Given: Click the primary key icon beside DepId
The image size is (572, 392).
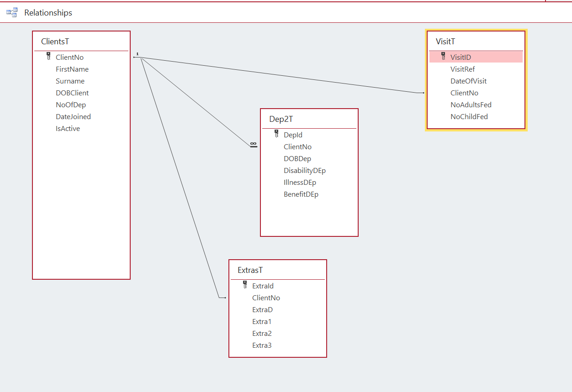Looking at the screenshot, I should [276, 134].
